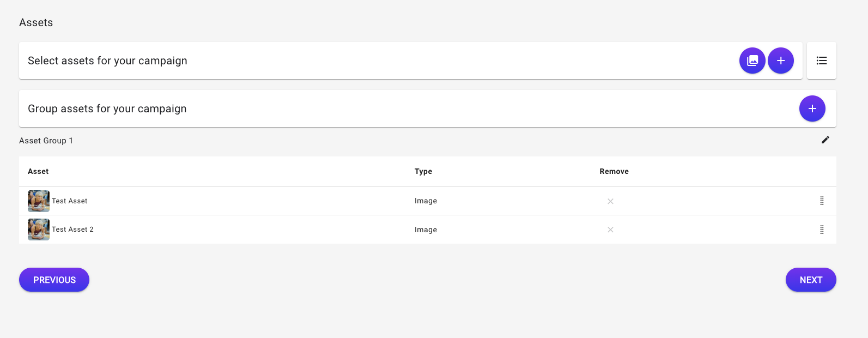Remove Test Asset from the group

[610, 201]
